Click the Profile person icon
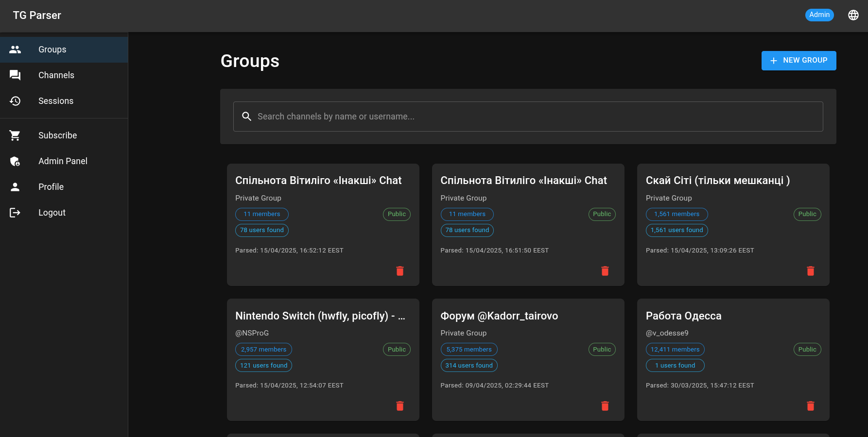The width and height of the screenshot is (868, 437). 15,187
